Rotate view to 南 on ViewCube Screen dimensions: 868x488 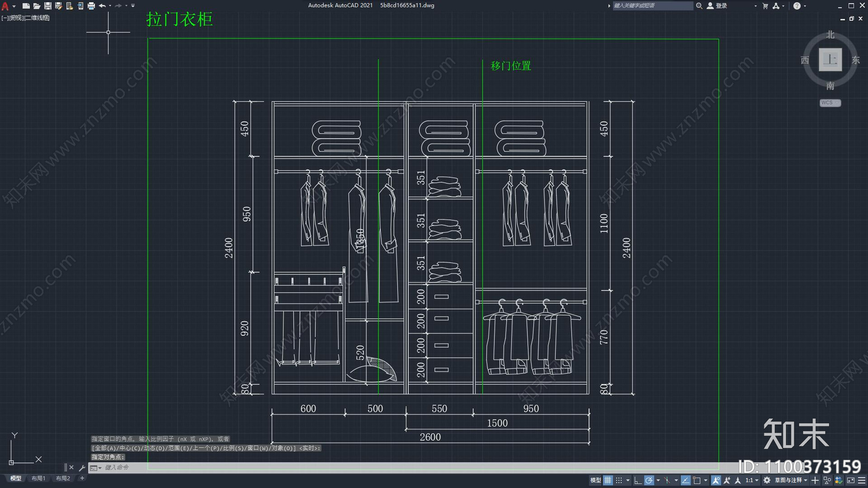tap(830, 86)
